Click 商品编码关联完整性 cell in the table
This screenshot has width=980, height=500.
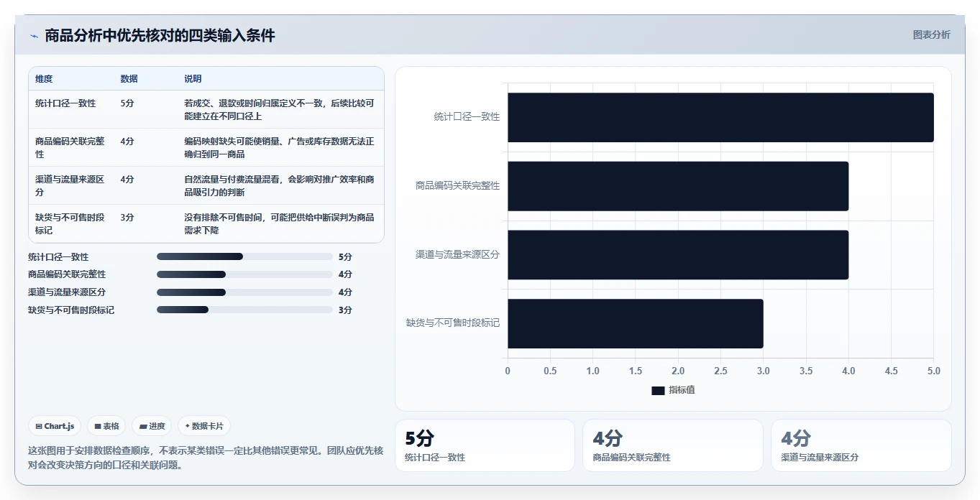pos(70,148)
